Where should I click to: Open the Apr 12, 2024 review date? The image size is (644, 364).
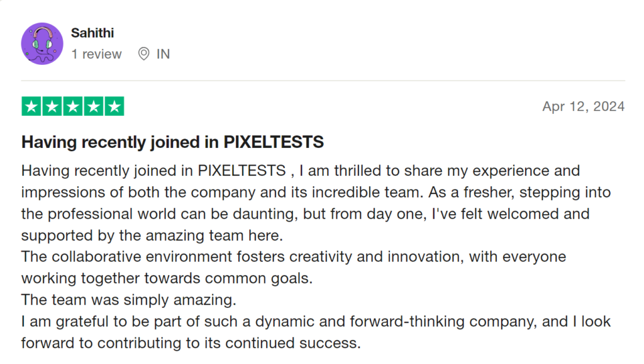(583, 106)
